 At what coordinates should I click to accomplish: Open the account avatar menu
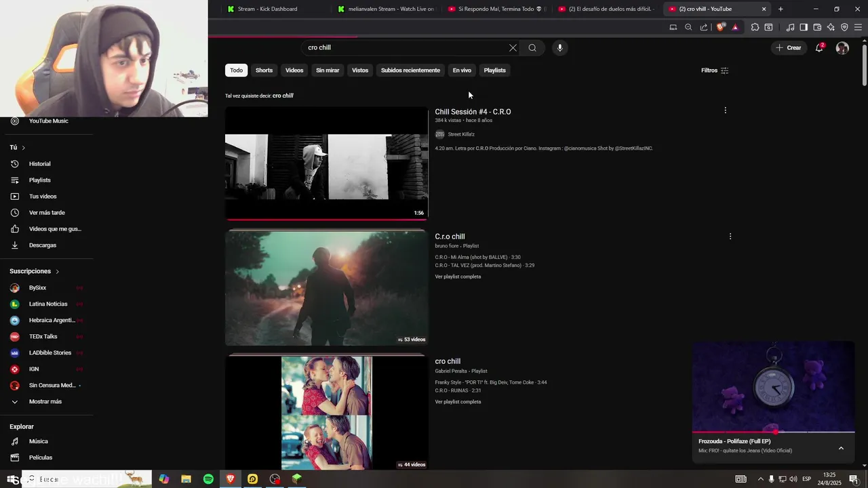point(842,47)
